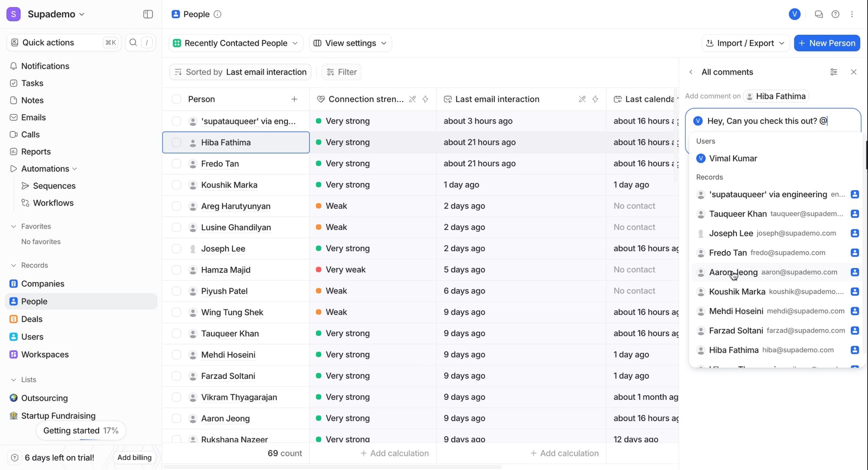
Task: Select the Hamza Majid row checkbox
Action: [176, 270]
